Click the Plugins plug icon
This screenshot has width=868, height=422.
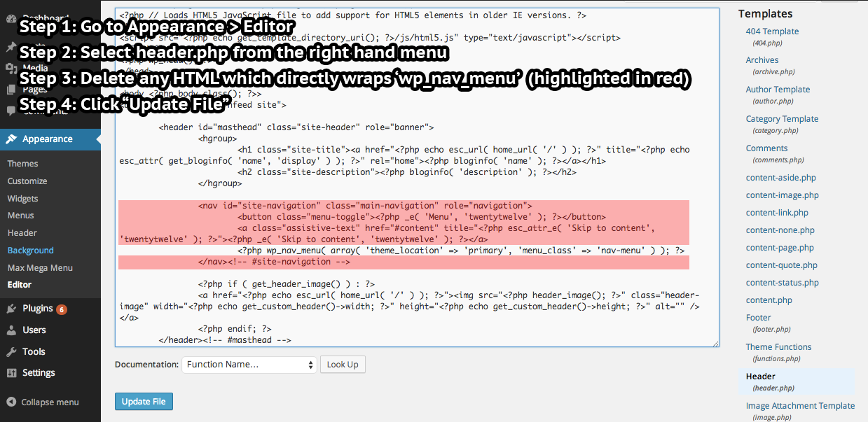[x=11, y=309]
